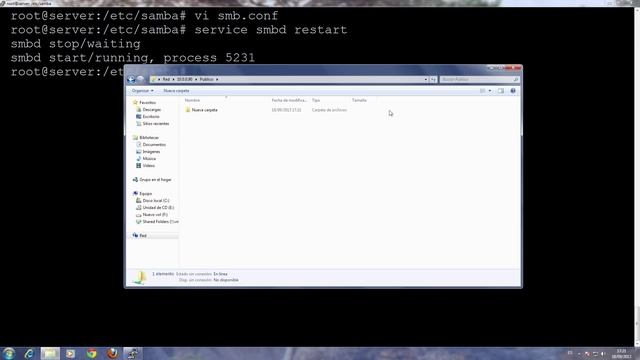
Task: Change the view with the view icon
Action: [482, 91]
